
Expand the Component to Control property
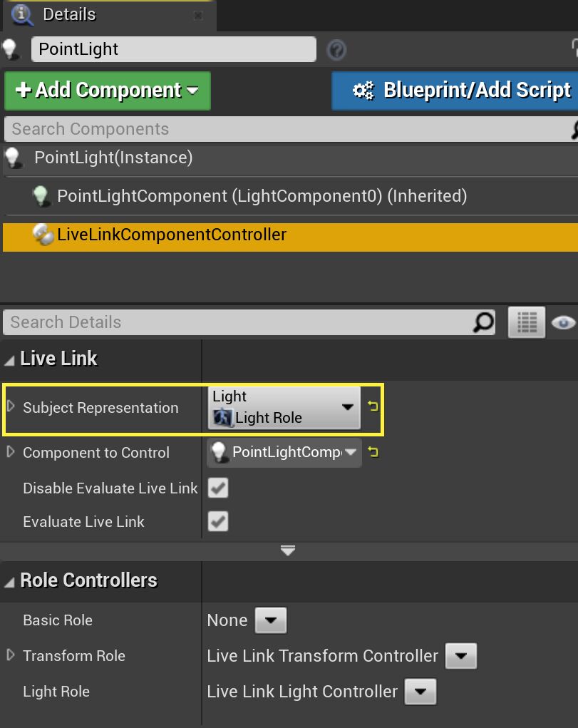[11, 452]
